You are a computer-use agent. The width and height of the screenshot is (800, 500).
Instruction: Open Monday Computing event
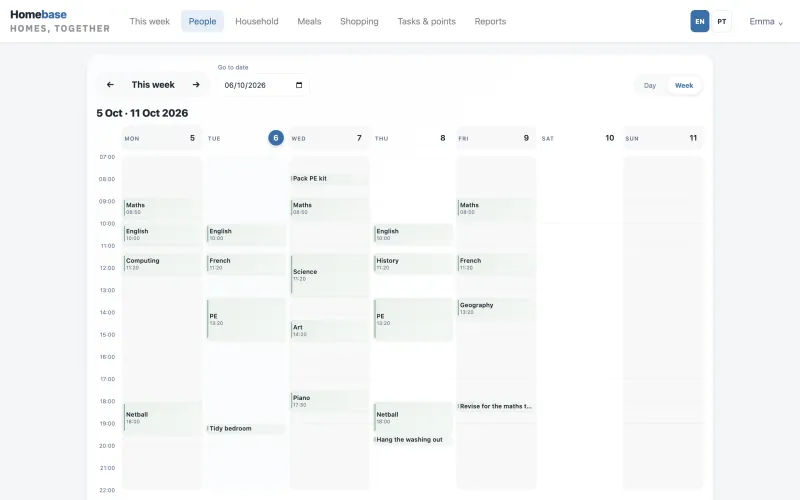(x=162, y=264)
